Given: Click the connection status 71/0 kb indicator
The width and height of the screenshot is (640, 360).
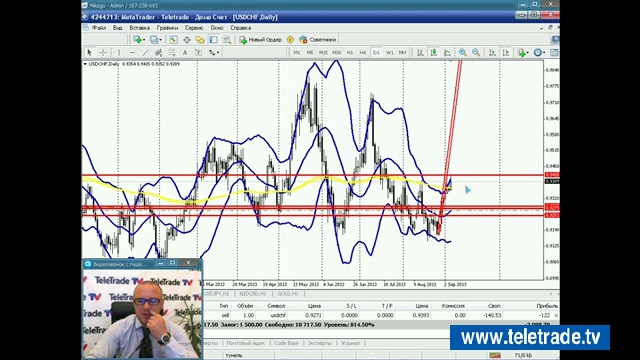Looking at the screenshot, I should [x=523, y=355].
